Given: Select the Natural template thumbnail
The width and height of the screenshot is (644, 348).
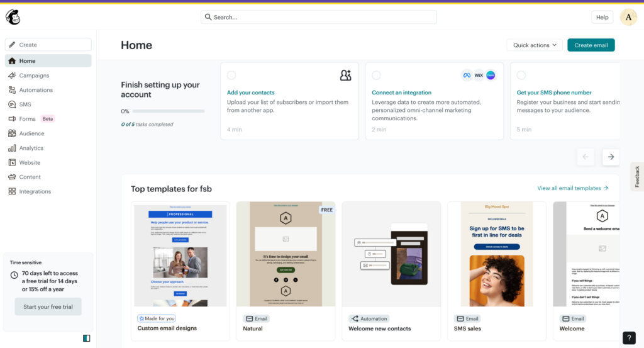Looking at the screenshot, I should [286, 254].
